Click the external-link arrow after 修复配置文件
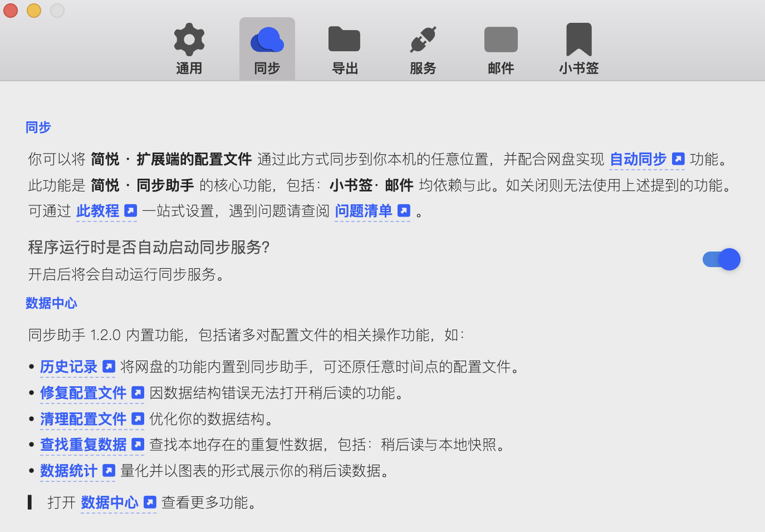Image resolution: width=765 pixels, height=532 pixels. click(138, 393)
